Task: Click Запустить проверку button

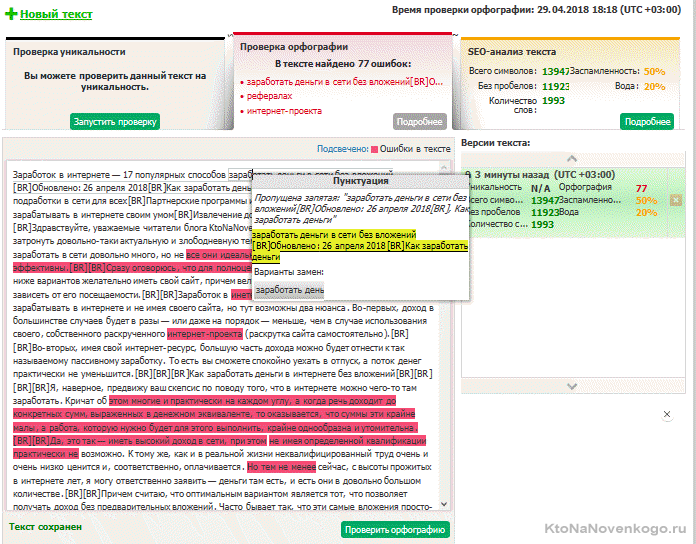Action: point(115,122)
